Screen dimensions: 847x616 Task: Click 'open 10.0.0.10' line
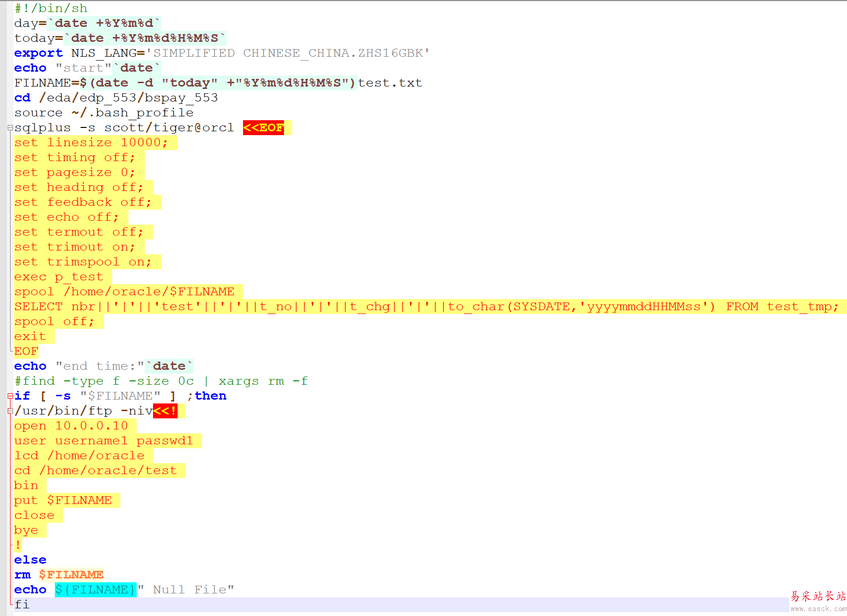tap(71, 426)
